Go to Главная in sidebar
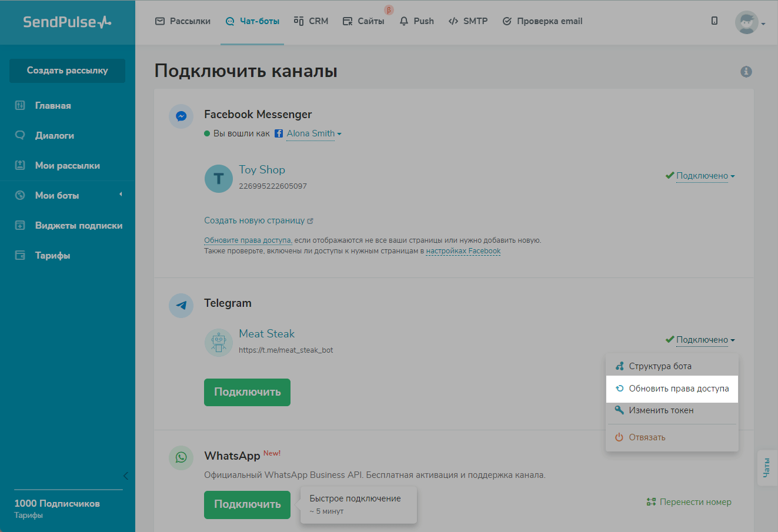778x532 pixels. 53,106
